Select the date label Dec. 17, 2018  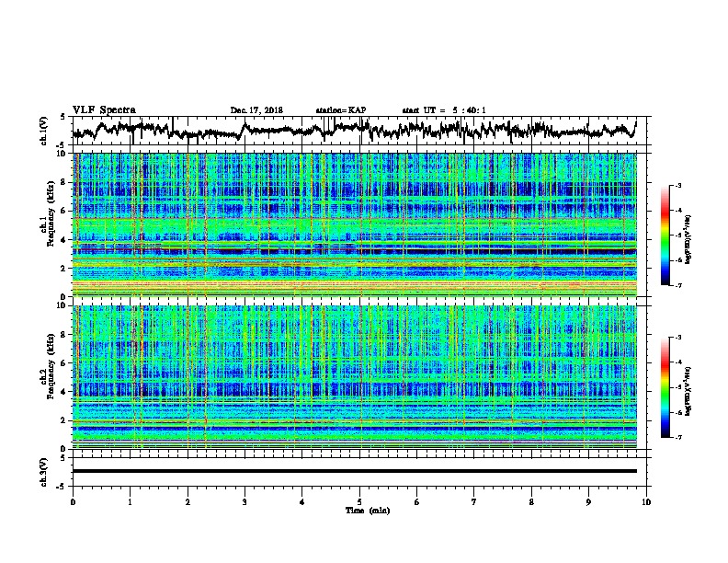(x=256, y=110)
